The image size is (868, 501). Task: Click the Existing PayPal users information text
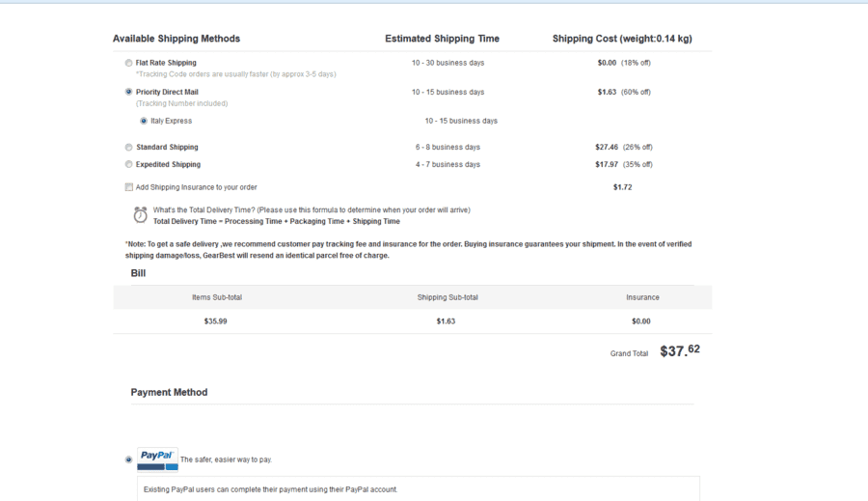click(x=270, y=489)
